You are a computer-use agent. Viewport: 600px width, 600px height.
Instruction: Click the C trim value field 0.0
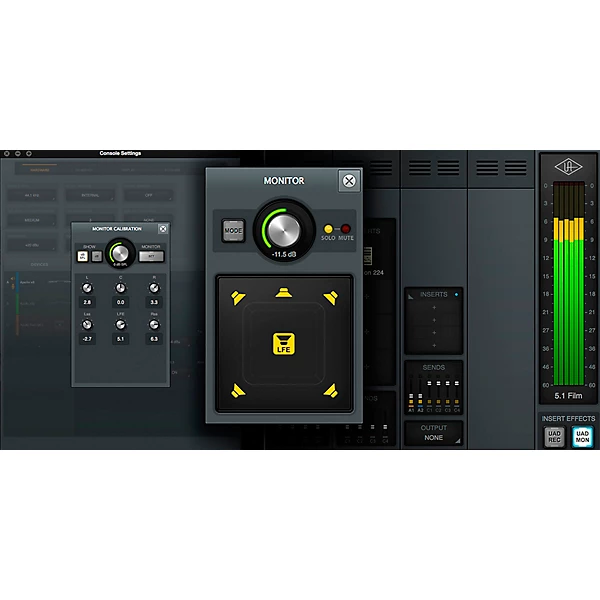(x=120, y=302)
